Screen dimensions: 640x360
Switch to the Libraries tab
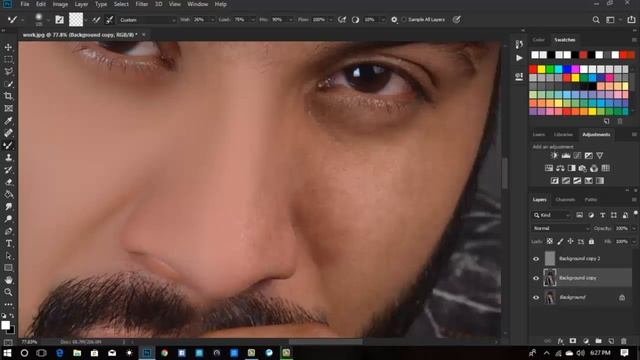point(563,134)
